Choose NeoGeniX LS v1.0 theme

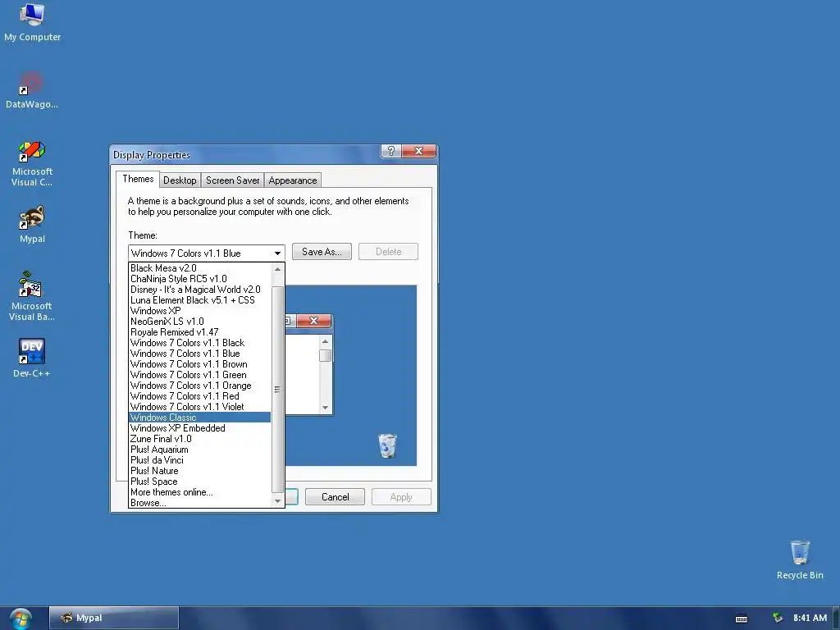coord(200,322)
